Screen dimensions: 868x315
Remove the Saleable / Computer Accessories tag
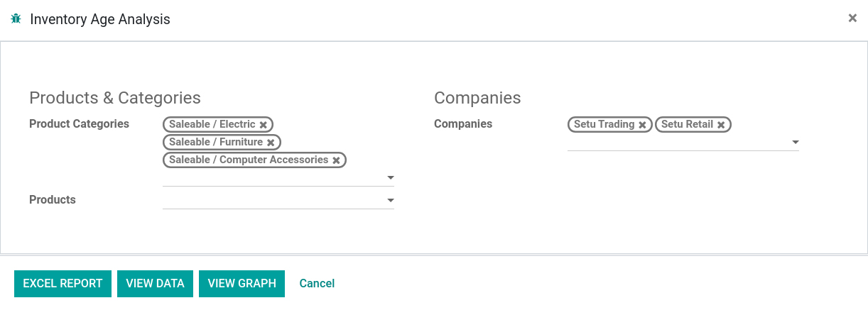(x=337, y=160)
